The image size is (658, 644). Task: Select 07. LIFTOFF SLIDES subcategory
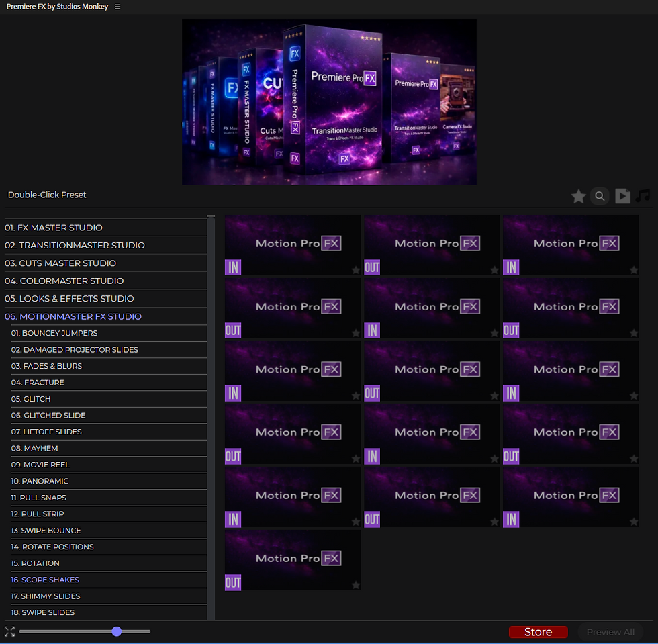pos(109,432)
